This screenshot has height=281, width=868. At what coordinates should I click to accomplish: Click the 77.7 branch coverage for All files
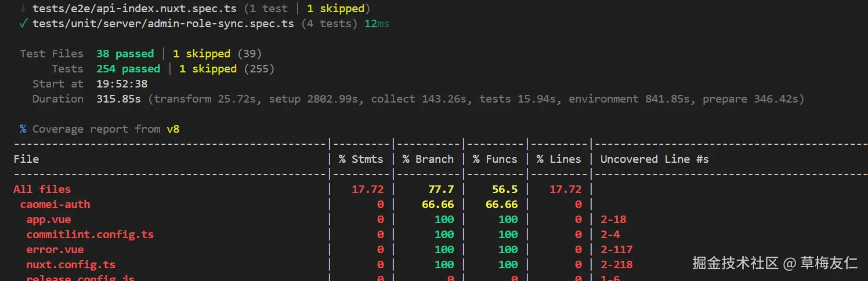click(x=441, y=189)
